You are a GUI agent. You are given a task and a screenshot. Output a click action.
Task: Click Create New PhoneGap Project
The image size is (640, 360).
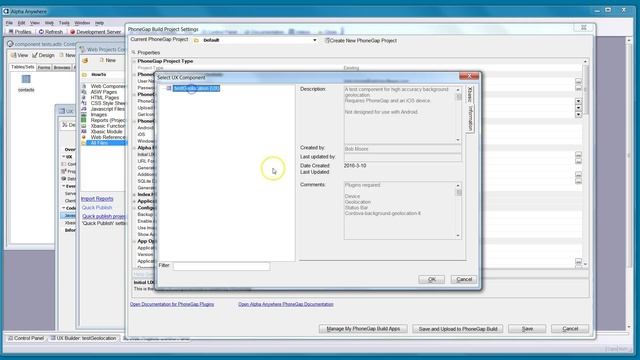[361, 40]
